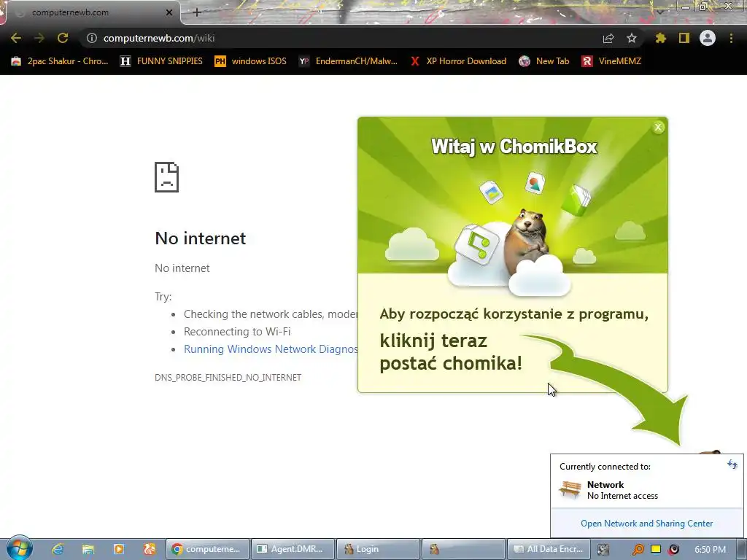Close the ChomikBox welcome popup
The image size is (747, 560).
coord(658,127)
